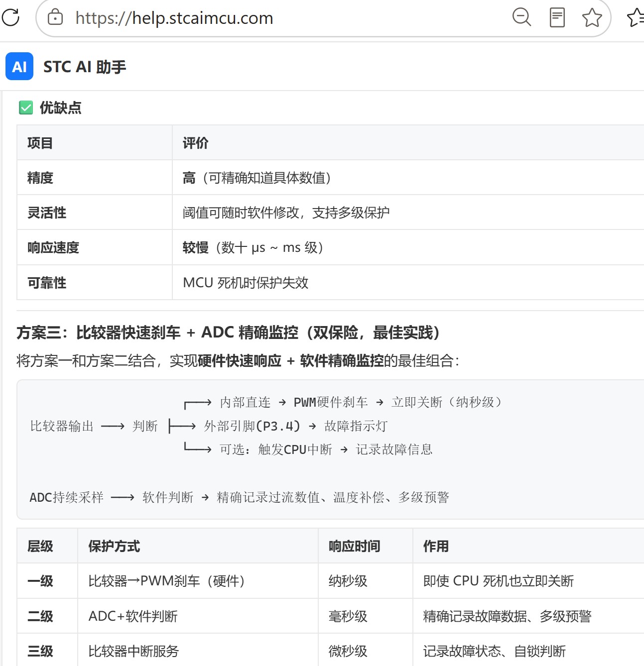This screenshot has width=644, height=666.
Task: Click the '纳秒级' cell
Action: 348,581
